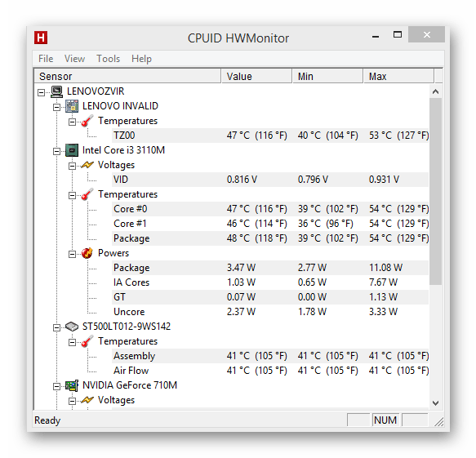Select the Core #1 temperature row
The width and height of the screenshot is (476, 458).
tap(270, 224)
